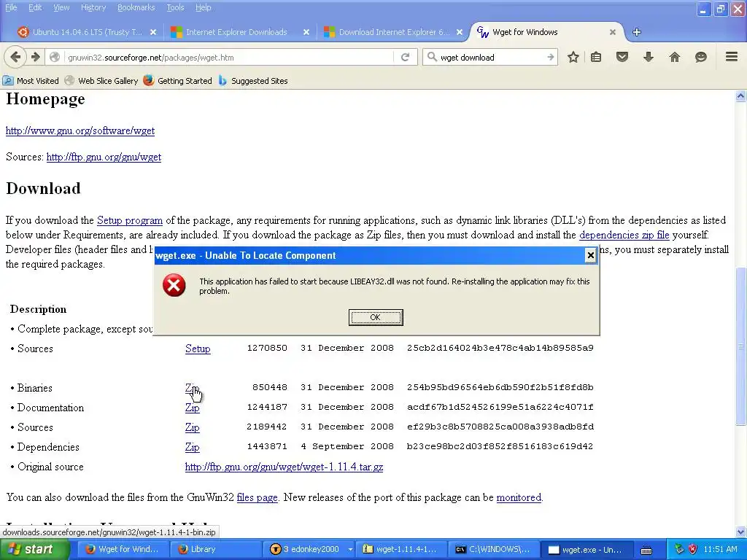Click the antivirus shield tray icon

coord(692,549)
